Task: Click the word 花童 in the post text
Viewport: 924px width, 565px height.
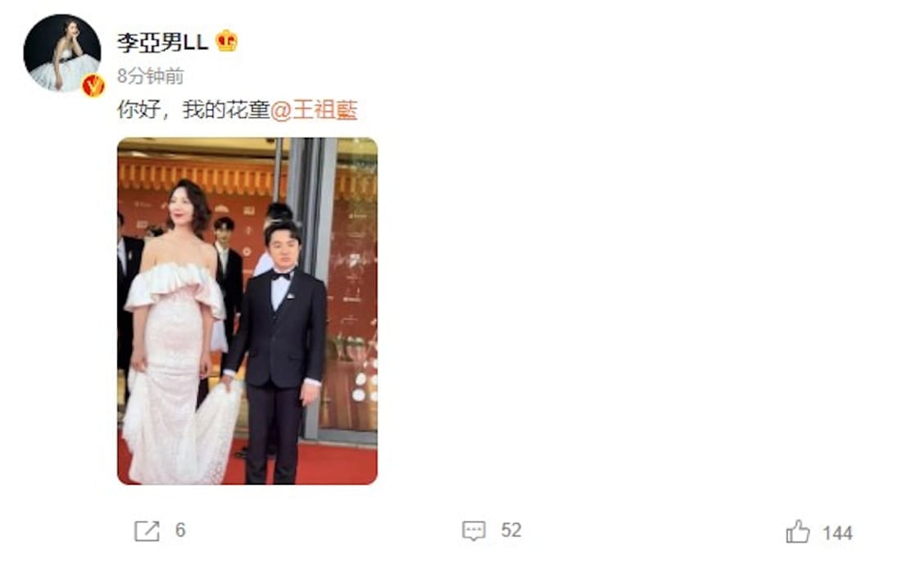Action: point(248,111)
